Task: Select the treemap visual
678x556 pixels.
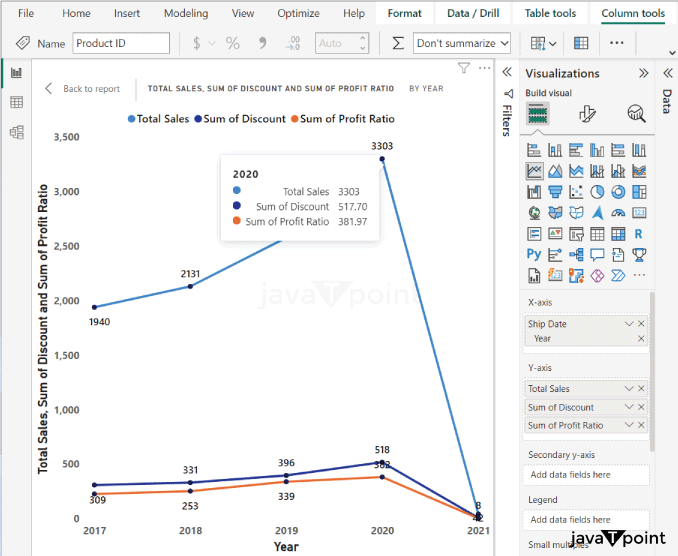Action: coord(639,192)
